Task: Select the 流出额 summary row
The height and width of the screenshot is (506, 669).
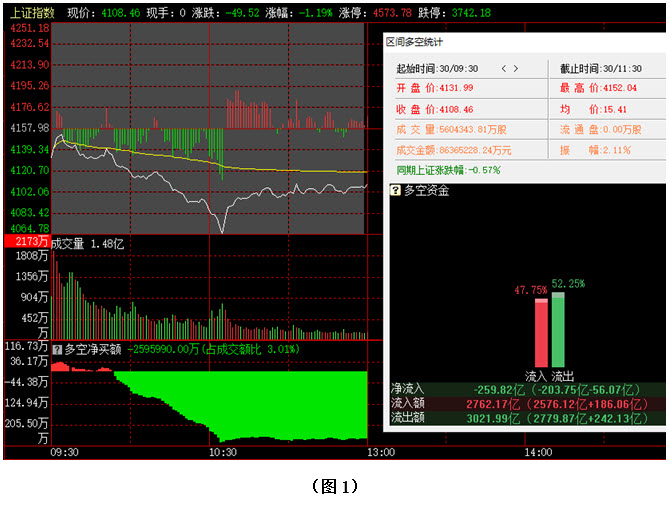Action: tap(526, 418)
